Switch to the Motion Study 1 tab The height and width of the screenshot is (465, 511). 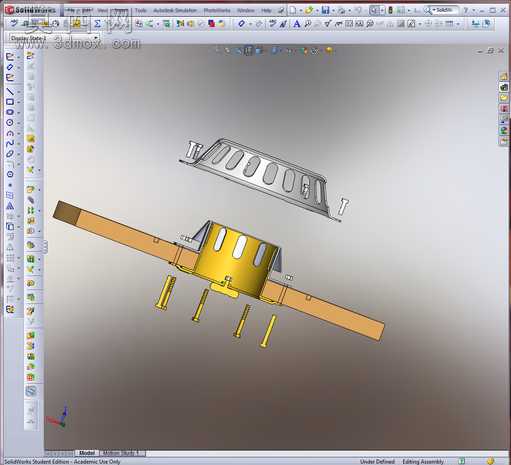122,453
